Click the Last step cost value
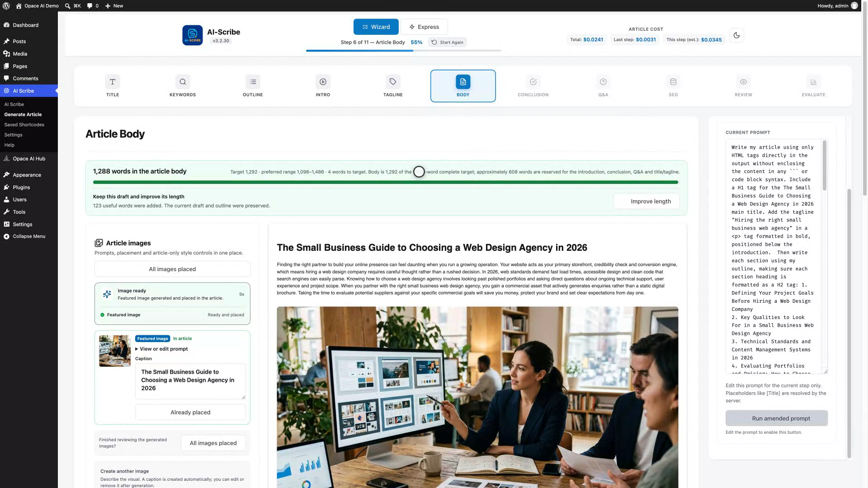This screenshot has width=868, height=488. (646, 40)
